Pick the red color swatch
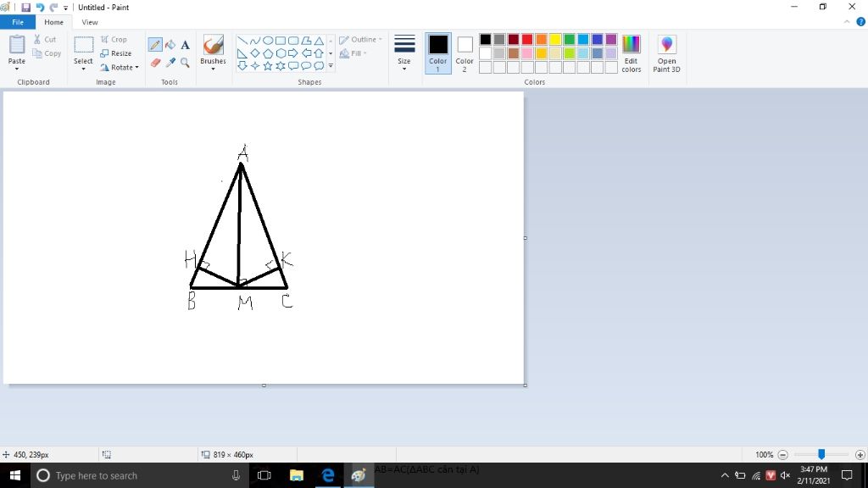 click(x=527, y=39)
